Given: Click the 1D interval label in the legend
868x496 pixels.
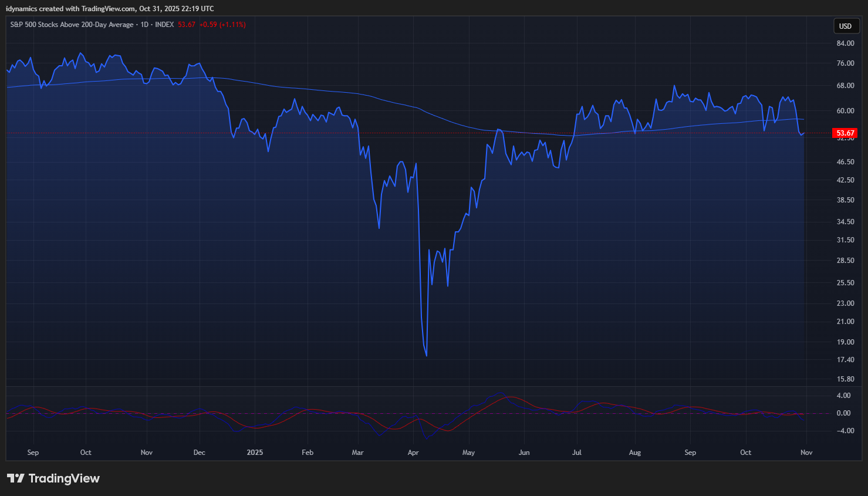Looking at the screenshot, I should pyautogui.click(x=144, y=25).
